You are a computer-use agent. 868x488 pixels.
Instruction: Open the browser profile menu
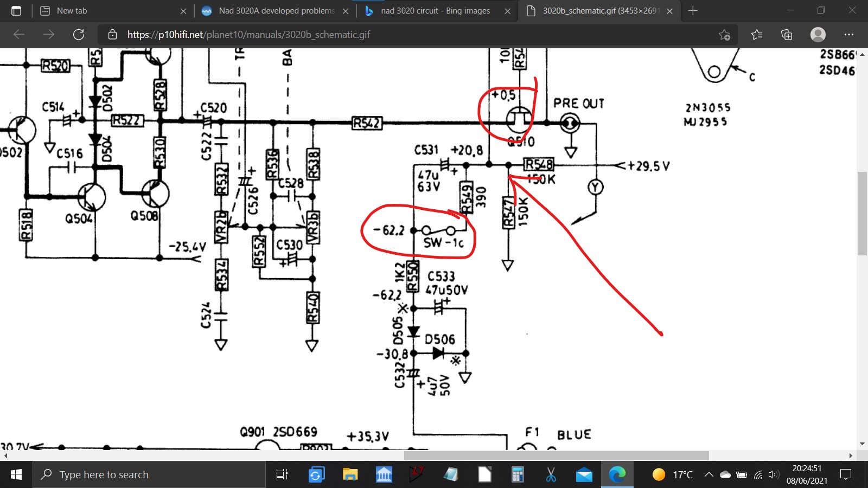click(x=818, y=35)
